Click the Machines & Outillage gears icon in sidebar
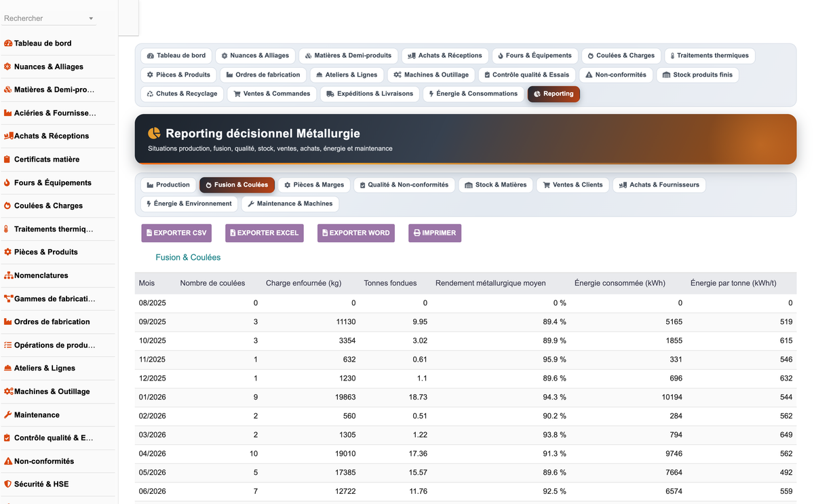 [x=9, y=391]
